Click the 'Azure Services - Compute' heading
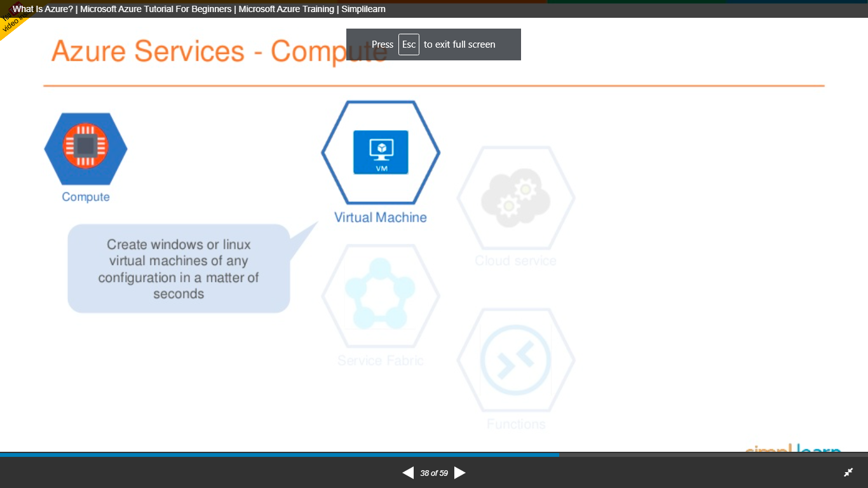Screen dimensions: 868x488 tap(219, 51)
